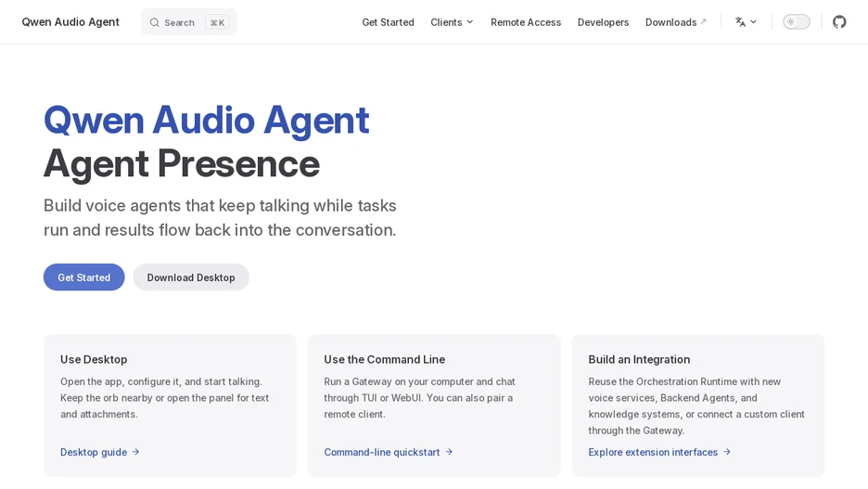Screen dimensions: 868x489
Task: Open the Command-line quickstart link
Action: [x=388, y=452]
